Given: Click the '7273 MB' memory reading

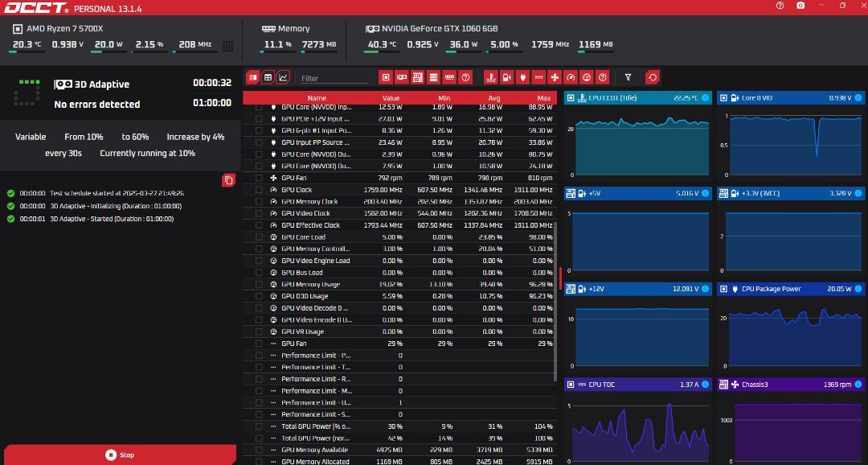Looking at the screenshot, I should pyautogui.click(x=319, y=44).
